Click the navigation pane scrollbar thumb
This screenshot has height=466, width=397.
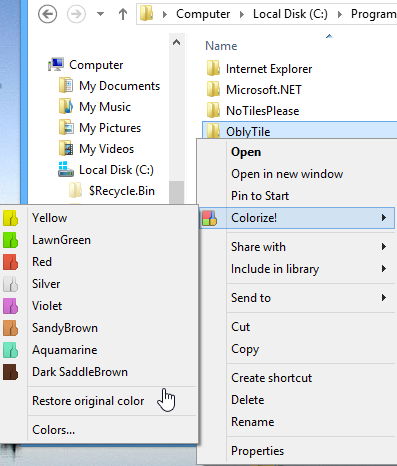click(177, 192)
